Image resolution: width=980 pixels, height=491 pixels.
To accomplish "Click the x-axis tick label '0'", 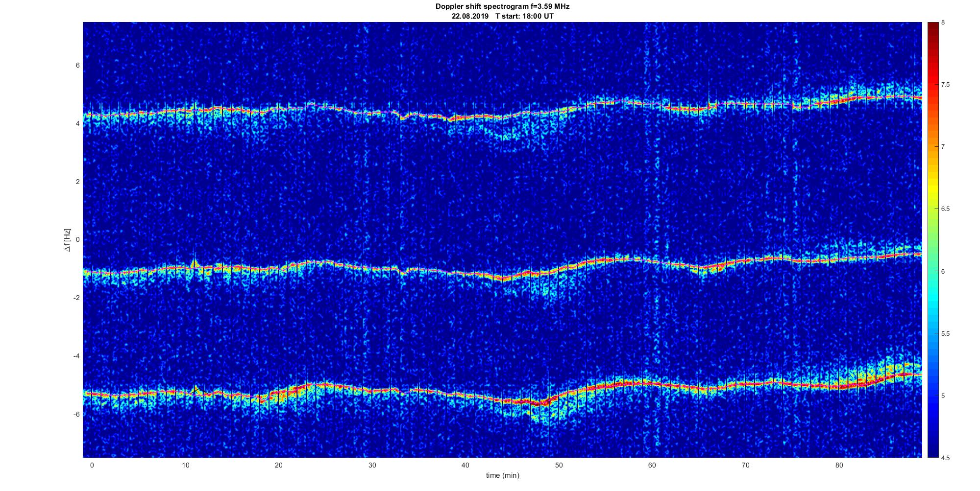I will [92, 465].
